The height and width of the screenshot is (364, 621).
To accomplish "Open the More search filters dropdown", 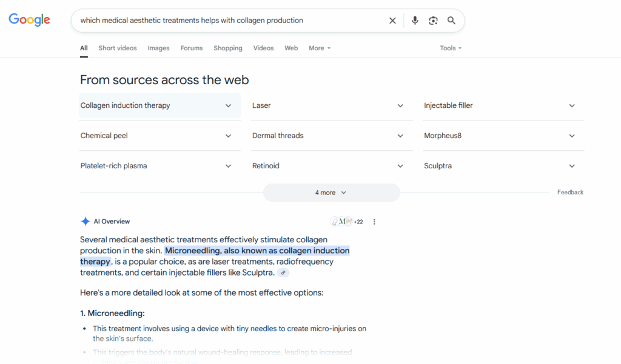I will click(320, 48).
